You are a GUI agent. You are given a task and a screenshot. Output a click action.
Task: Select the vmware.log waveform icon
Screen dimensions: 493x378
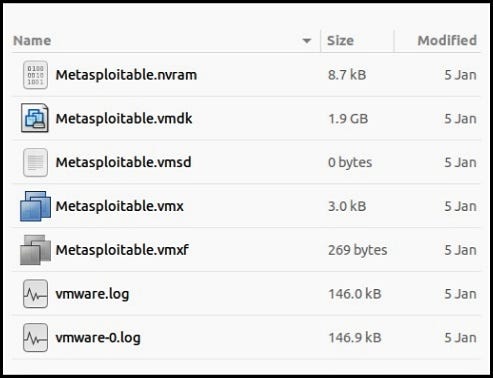[35, 294]
